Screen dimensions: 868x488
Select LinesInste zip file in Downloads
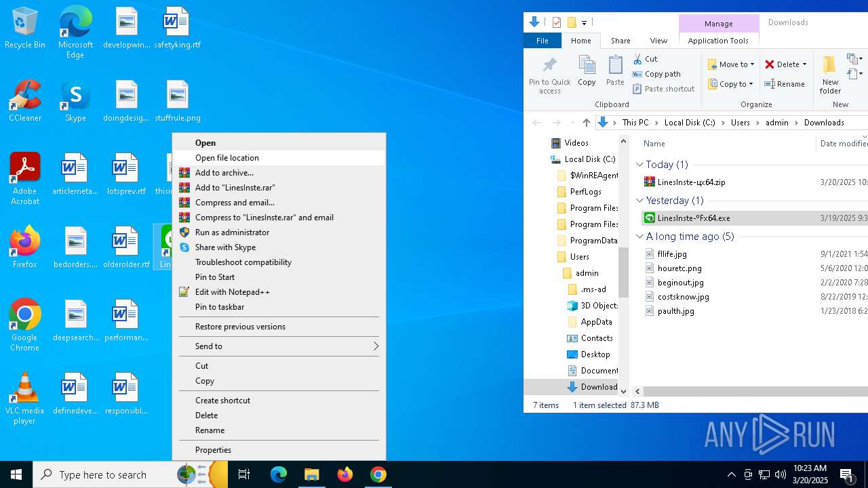[691, 182]
